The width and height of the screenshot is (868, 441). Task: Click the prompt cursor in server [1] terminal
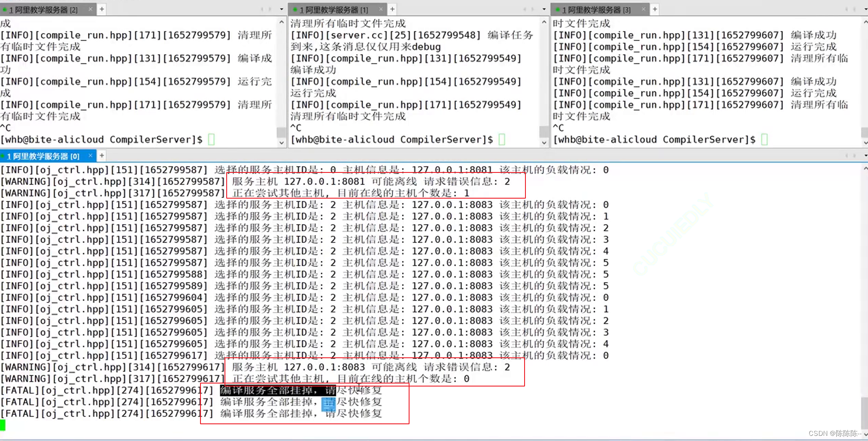[x=502, y=139]
